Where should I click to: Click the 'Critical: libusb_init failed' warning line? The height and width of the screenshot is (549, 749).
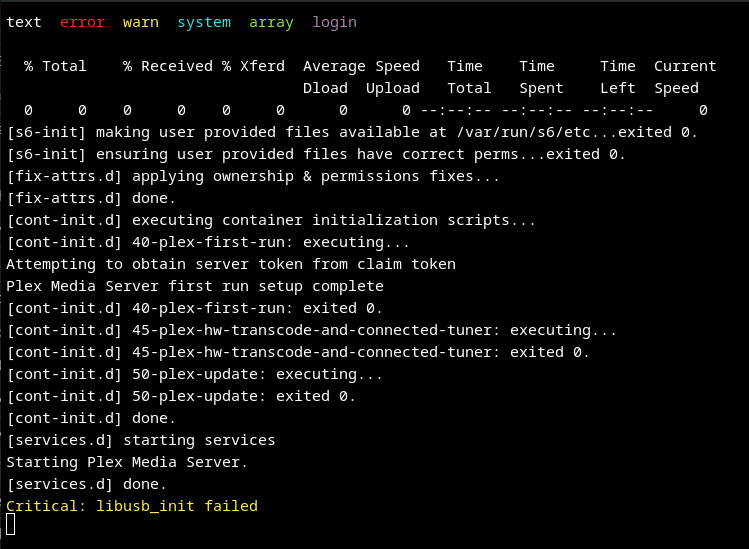click(x=132, y=506)
